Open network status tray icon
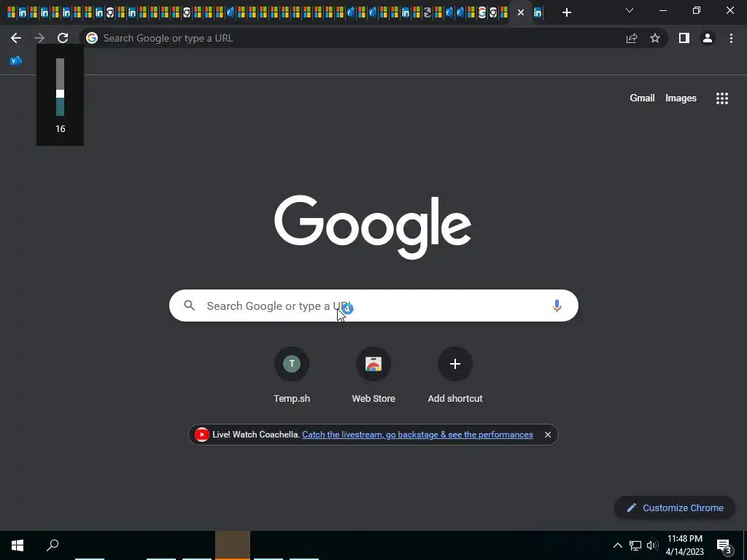 point(635,545)
